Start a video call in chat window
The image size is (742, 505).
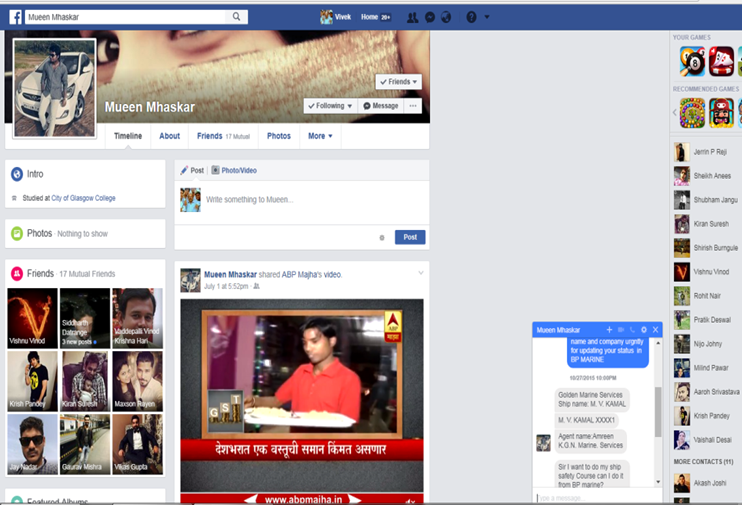621,329
